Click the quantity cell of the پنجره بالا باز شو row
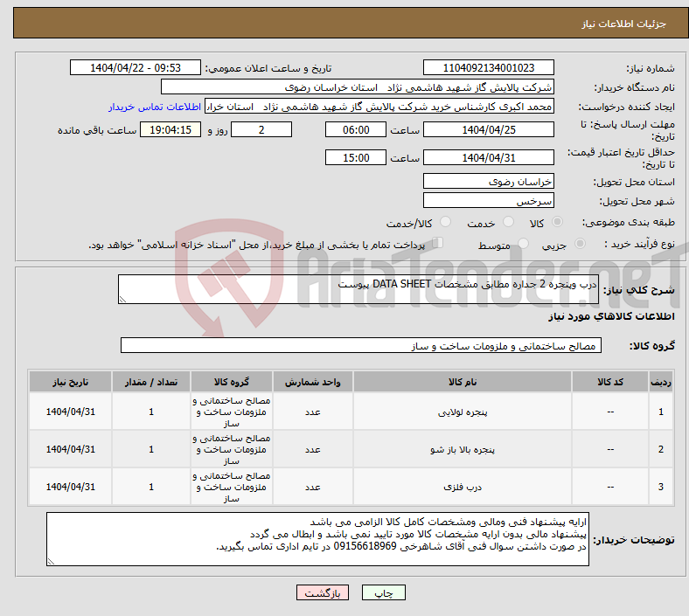The width and height of the screenshot is (689, 616). [x=151, y=449]
